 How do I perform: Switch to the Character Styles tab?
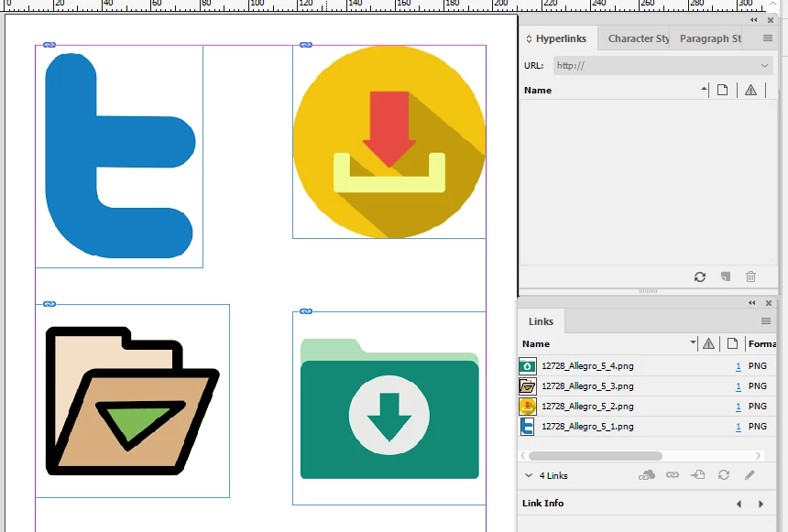coord(639,38)
